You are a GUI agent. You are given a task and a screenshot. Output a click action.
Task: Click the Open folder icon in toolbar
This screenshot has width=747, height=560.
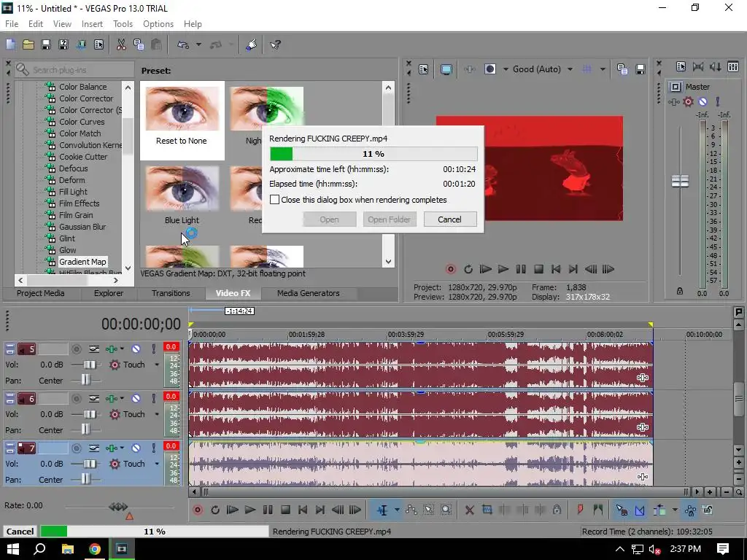(28, 44)
